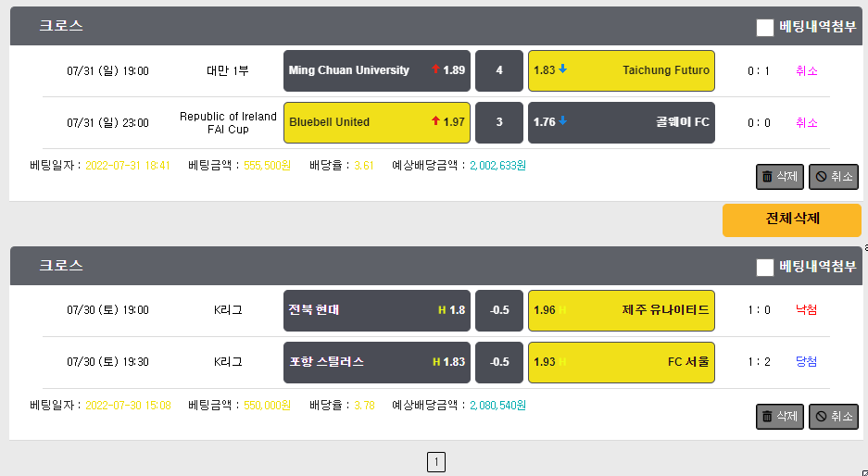This screenshot has height=476, width=868.
Task: Click red up arrow beside Bluebell United odds
Action: click(435, 120)
